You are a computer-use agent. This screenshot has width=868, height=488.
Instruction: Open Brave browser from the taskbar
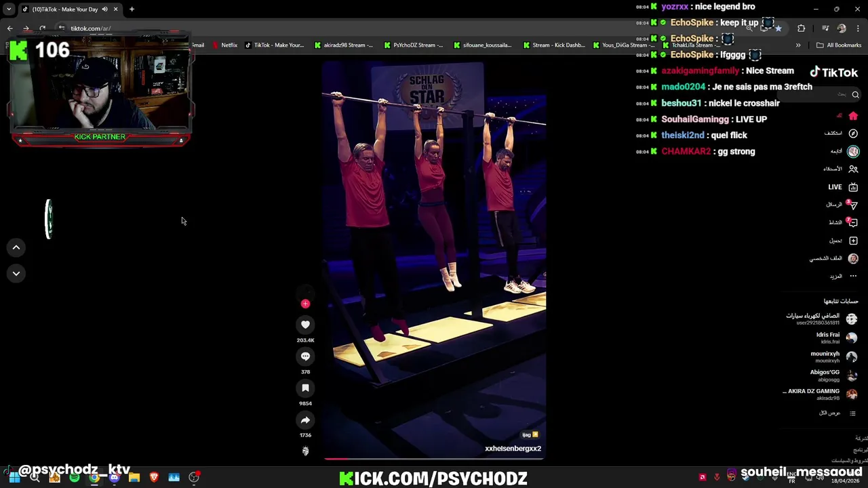[154, 478]
